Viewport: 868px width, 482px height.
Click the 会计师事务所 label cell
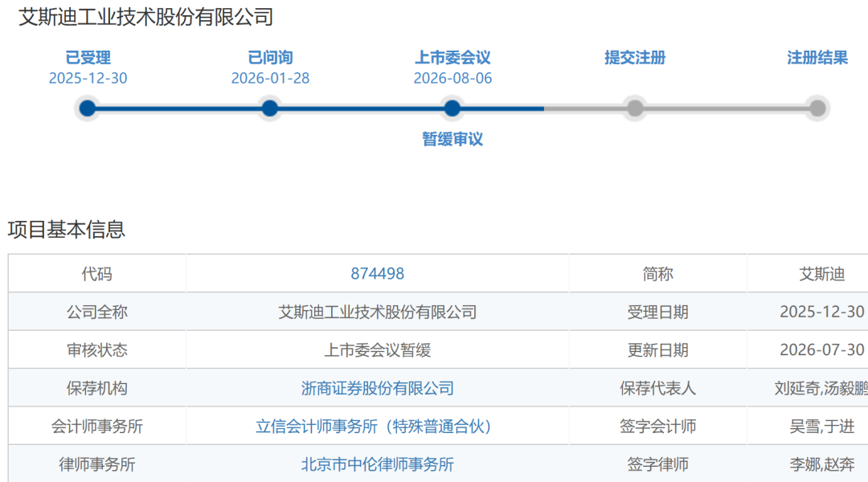pos(97,426)
